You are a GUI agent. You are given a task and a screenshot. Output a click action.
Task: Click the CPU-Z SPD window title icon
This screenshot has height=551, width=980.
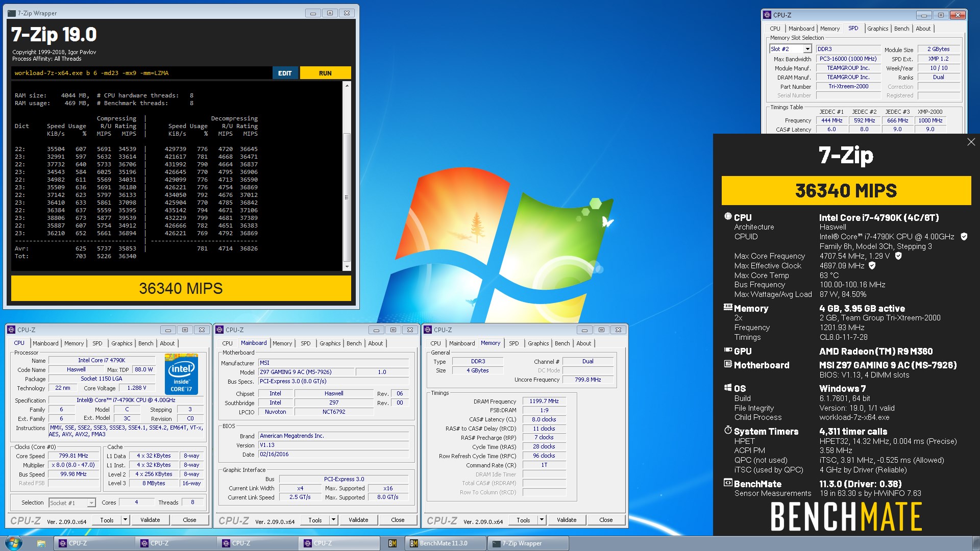(x=767, y=15)
